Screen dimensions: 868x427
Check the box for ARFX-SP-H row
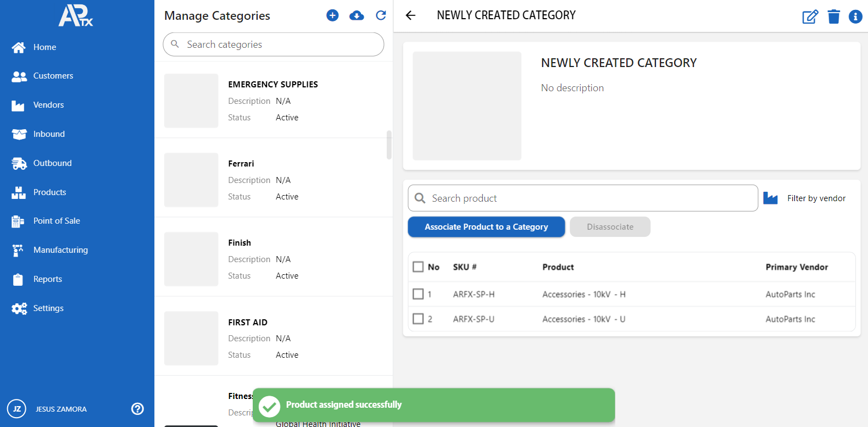[418, 294]
